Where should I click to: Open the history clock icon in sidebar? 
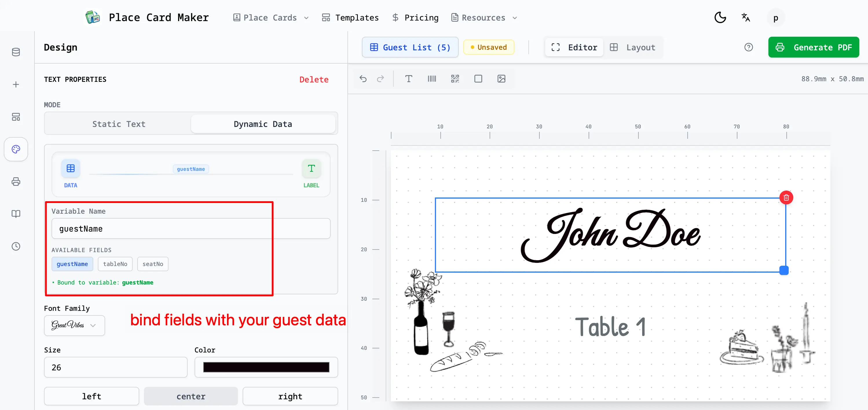(x=16, y=246)
